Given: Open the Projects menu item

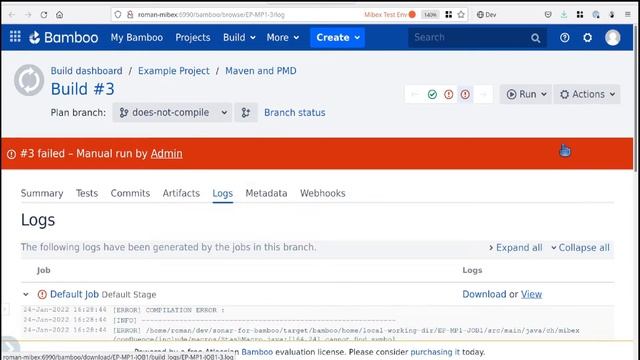Looking at the screenshot, I should [193, 38].
